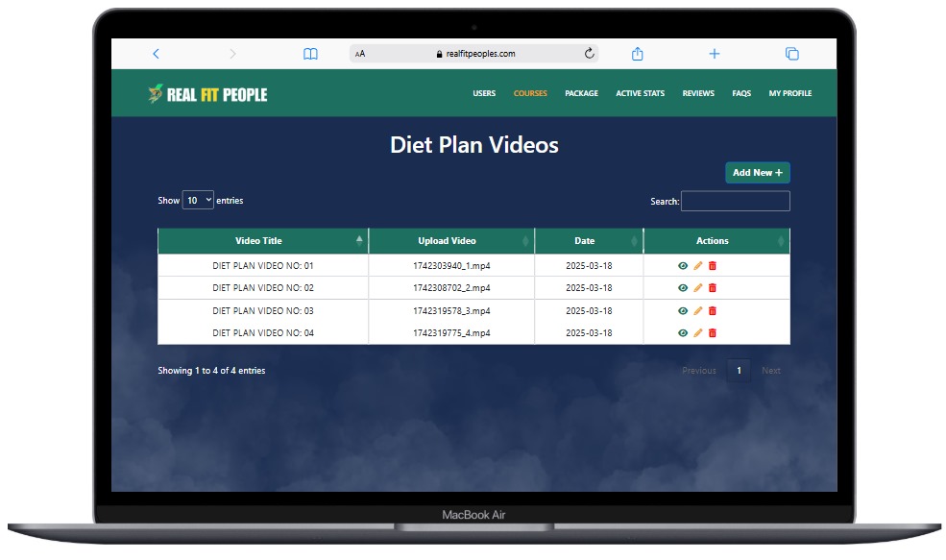Select page 1 in pagination

pyautogui.click(x=739, y=371)
